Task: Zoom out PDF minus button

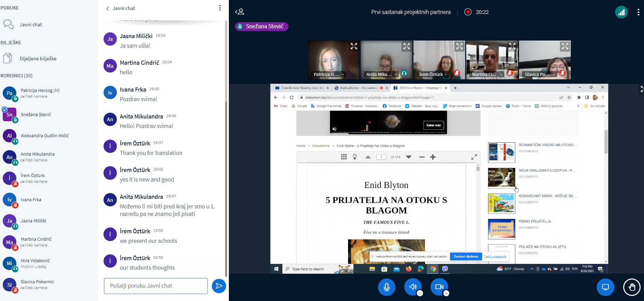Action: pyautogui.click(x=422, y=157)
